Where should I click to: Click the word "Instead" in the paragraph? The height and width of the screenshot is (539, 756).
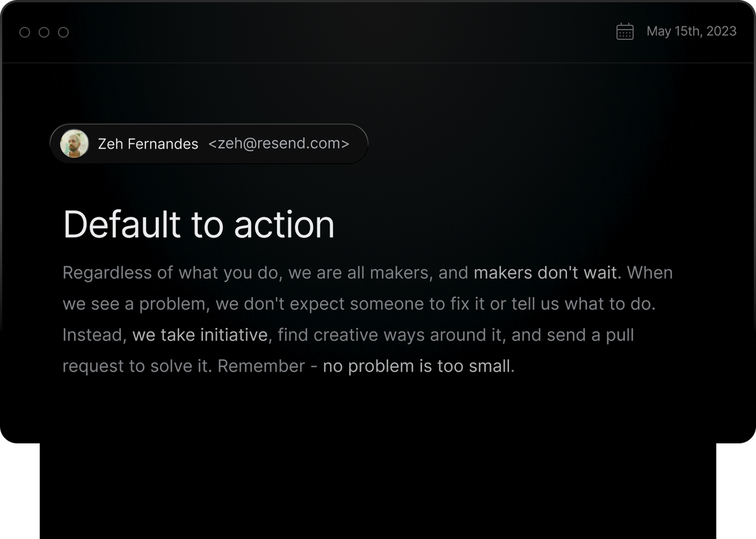(x=93, y=334)
